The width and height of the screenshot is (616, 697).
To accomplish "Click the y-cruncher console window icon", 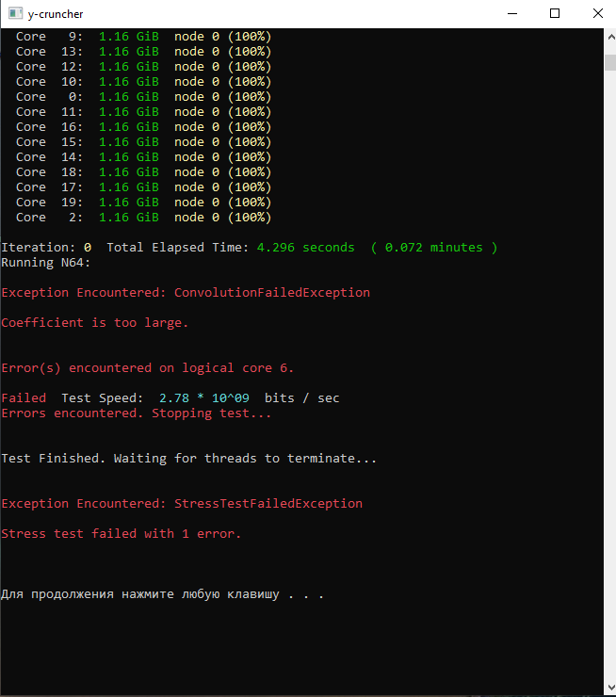I will pyautogui.click(x=16, y=13).
